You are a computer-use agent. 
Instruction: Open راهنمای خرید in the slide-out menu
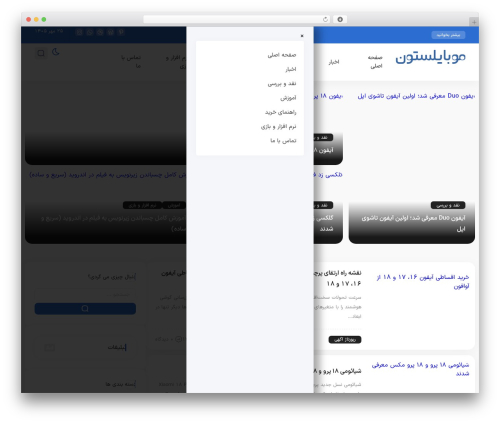280,112
